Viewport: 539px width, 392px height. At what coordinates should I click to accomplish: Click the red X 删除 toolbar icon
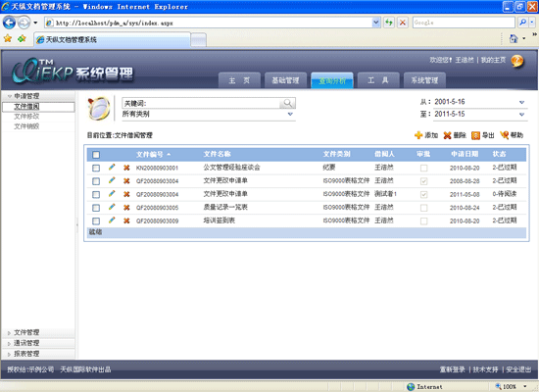[447, 135]
